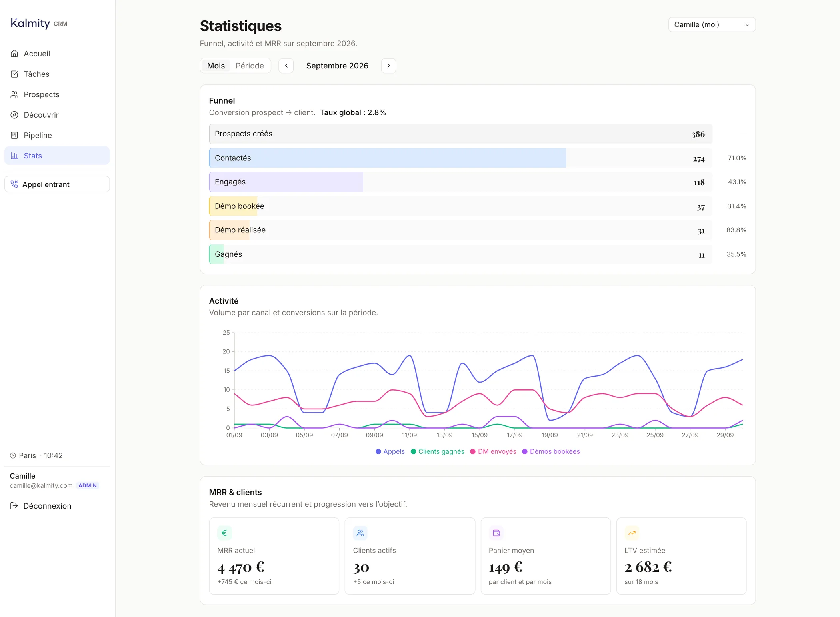This screenshot has width=840, height=617.
Task: Click the clock icon next to Paris
Action: (x=13, y=455)
